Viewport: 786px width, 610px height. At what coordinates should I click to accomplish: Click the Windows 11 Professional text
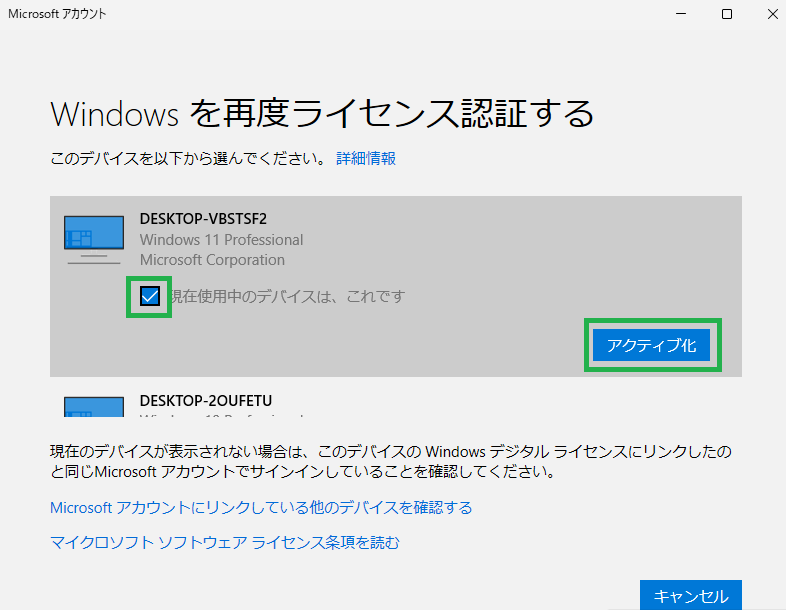[x=222, y=240]
